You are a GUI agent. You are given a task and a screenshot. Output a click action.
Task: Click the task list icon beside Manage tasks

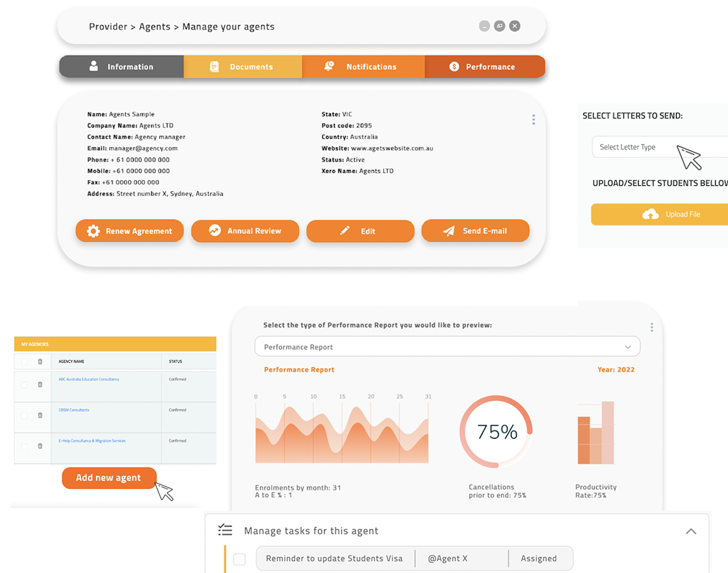coord(225,530)
